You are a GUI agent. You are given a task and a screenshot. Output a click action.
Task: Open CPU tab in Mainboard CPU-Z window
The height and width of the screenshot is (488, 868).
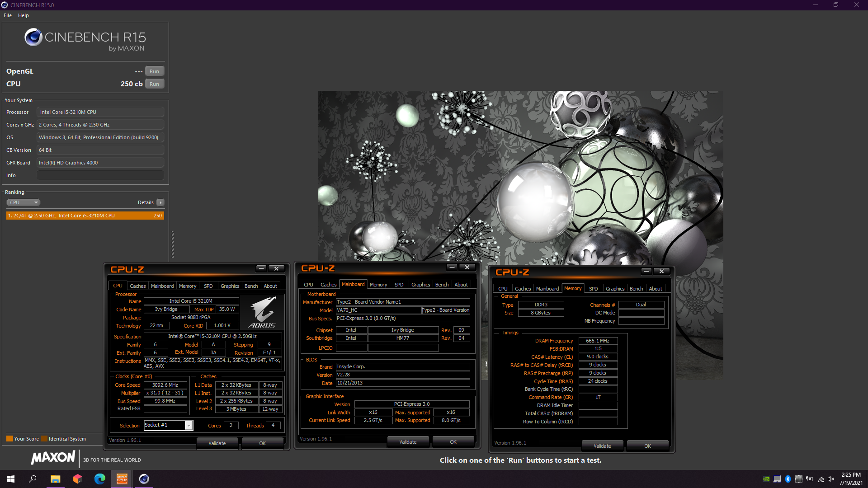pyautogui.click(x=308, y=285)
